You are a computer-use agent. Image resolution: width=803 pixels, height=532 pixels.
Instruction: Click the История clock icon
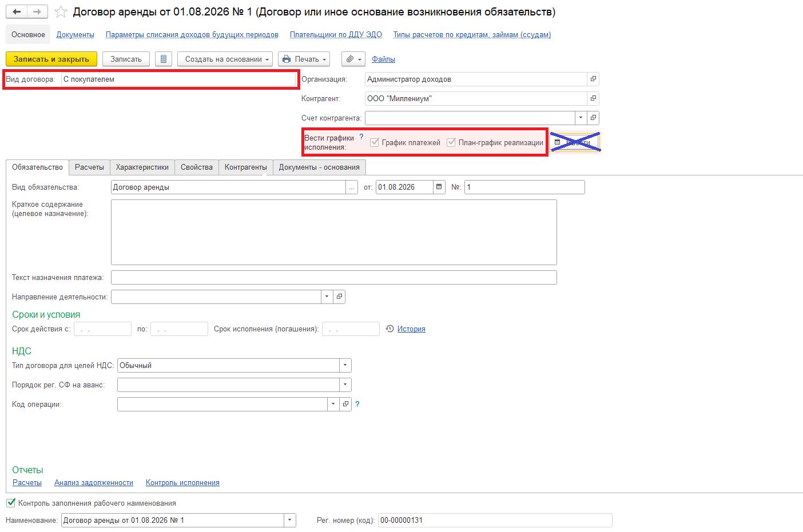tap(390, 329)
